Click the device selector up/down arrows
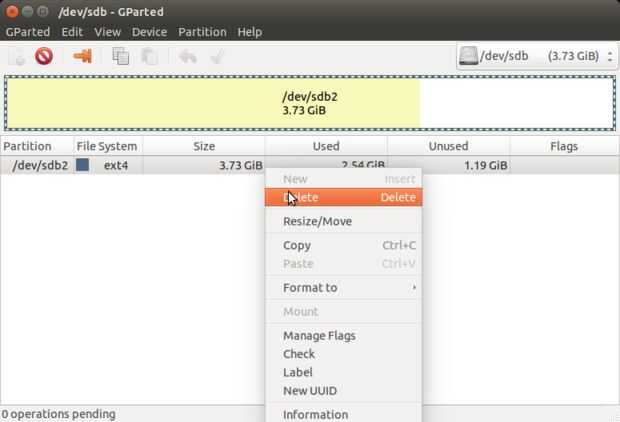This screenshot has width=620, height=422. click(x=610, y=56)
